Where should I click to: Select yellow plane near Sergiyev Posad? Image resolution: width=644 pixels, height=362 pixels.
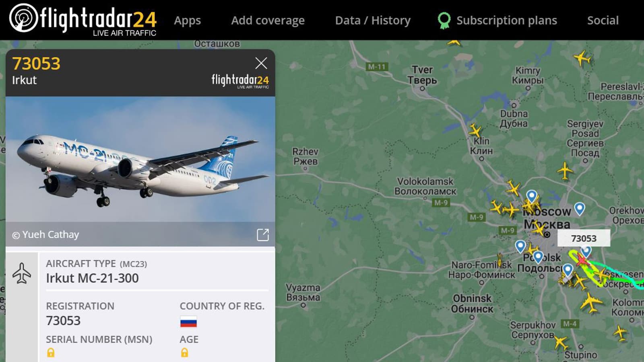tap(565, 171)
